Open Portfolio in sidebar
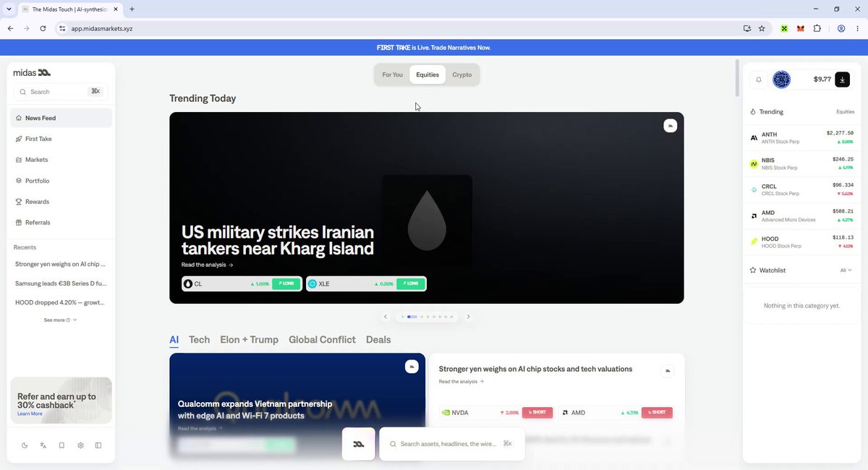This screenshot has height=470, width=868. [x=61, y=181]
